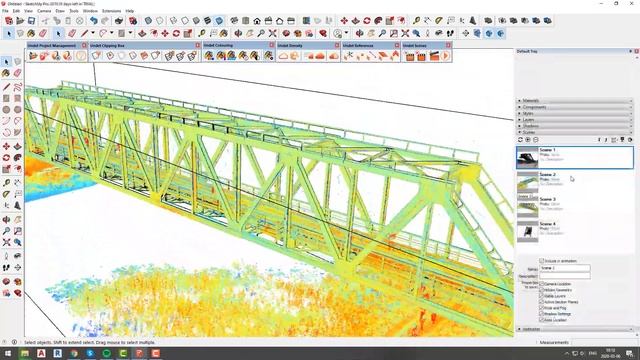Screen dimensions: 640x360
Task: Click first icon in Undet Colouring toolbar
Action: coord(209,56)
